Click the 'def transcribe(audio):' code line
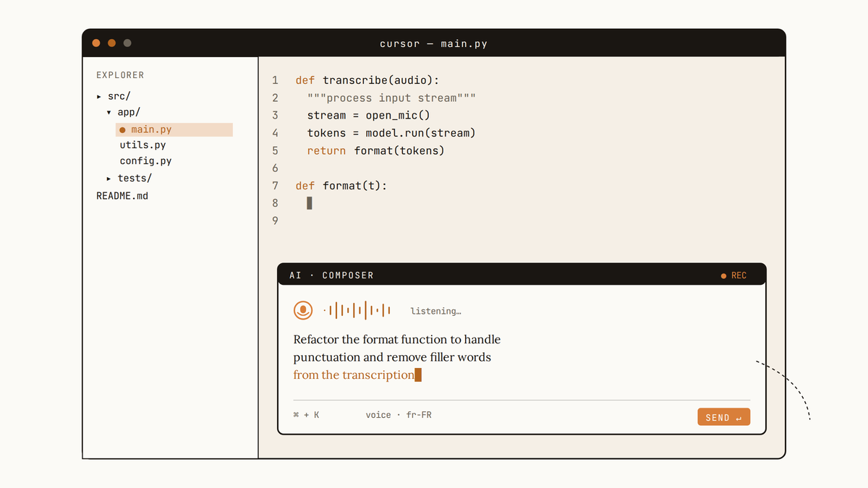Screen dimensions: 868x488 point(367,80)
